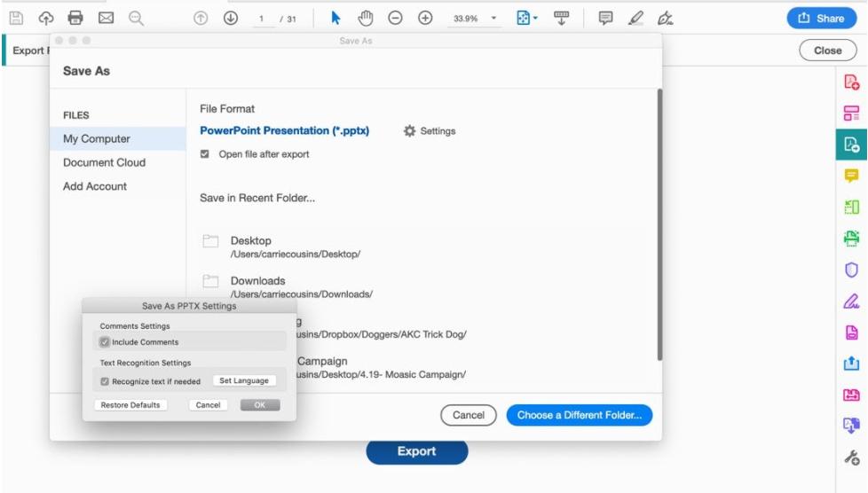Open the 33.9% zoom level dropdown
Screen dimensions: 868x493
pyautogui.click(x=475, y=19)
